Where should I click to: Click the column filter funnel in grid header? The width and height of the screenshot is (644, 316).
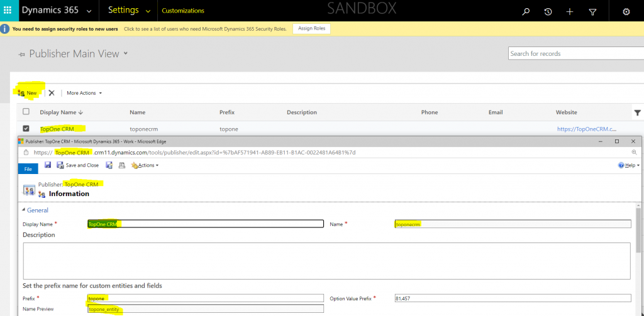coord(637,112)
